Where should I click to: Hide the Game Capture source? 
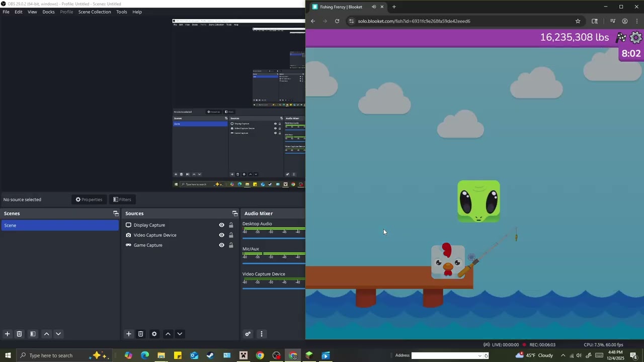click(221, 245)
